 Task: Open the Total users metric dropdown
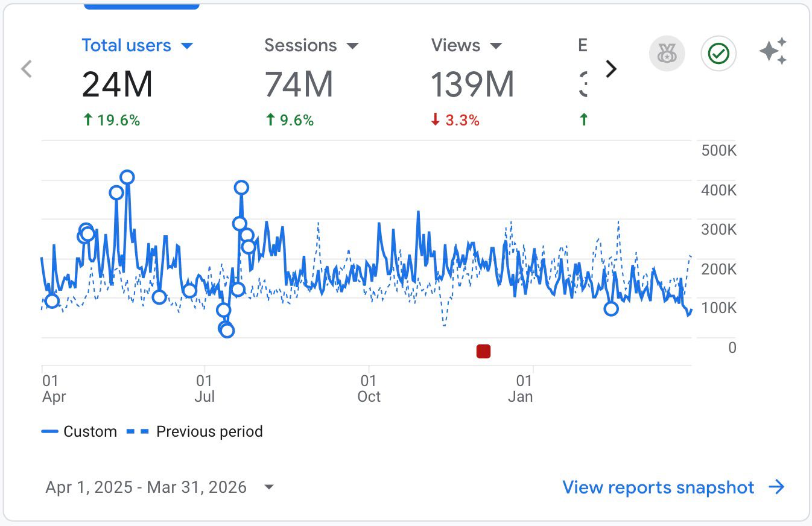[187, 46]
